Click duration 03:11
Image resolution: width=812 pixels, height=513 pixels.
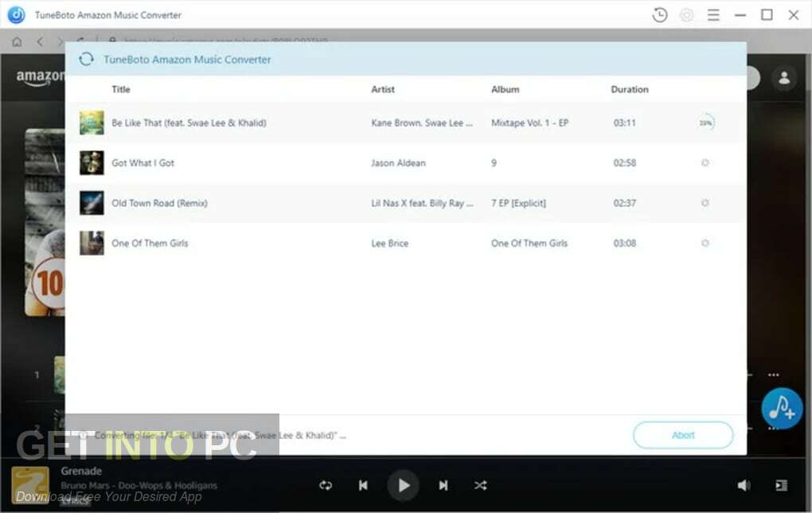point(625,123)
